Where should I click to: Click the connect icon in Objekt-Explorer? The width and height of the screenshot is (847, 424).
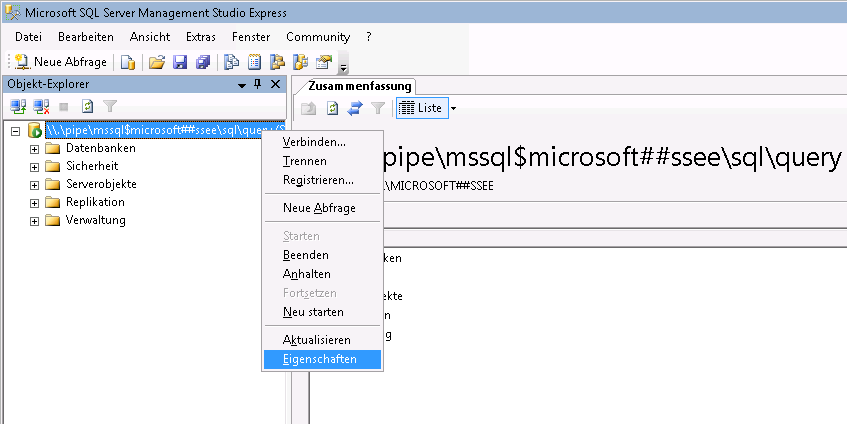click(18, 106)
